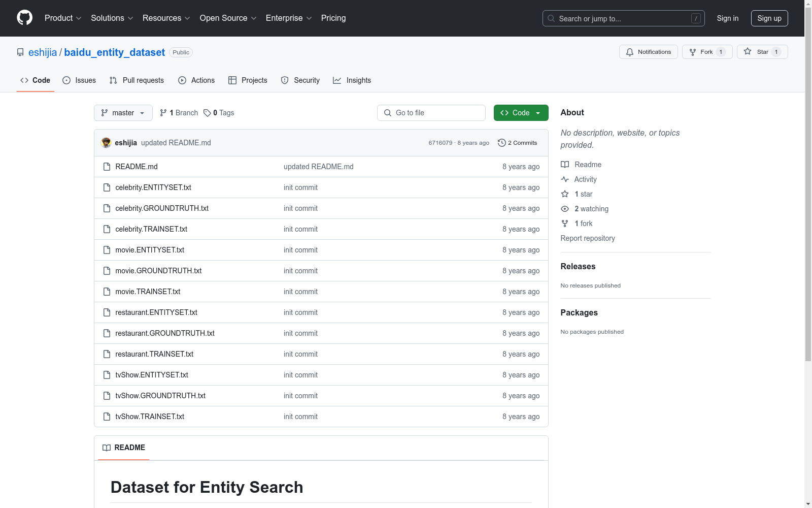
Task: Click the Go to file search field
Action: [431, 113]
